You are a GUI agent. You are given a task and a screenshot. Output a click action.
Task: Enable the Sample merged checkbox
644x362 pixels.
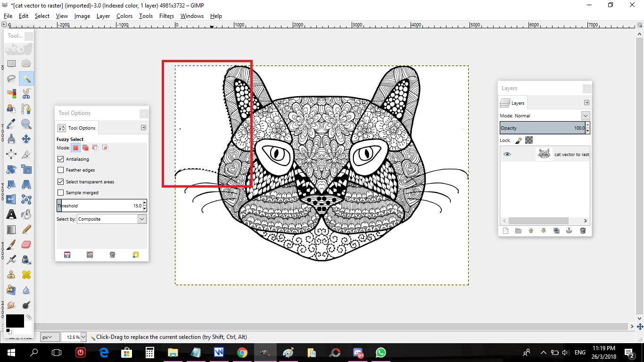point(60,193)
